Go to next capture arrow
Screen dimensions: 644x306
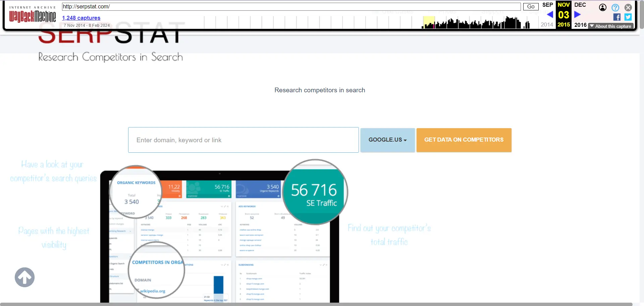coord(577,14)
